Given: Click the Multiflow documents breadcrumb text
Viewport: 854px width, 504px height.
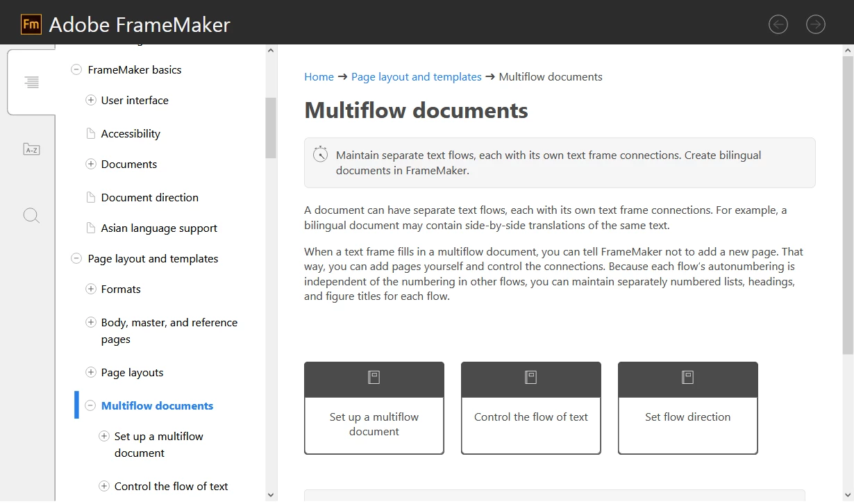Looking at the screenshot, I should 551,76.
